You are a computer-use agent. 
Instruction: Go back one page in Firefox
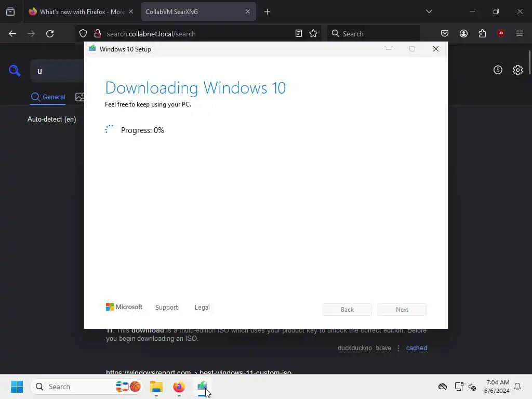tap(12, 34)
